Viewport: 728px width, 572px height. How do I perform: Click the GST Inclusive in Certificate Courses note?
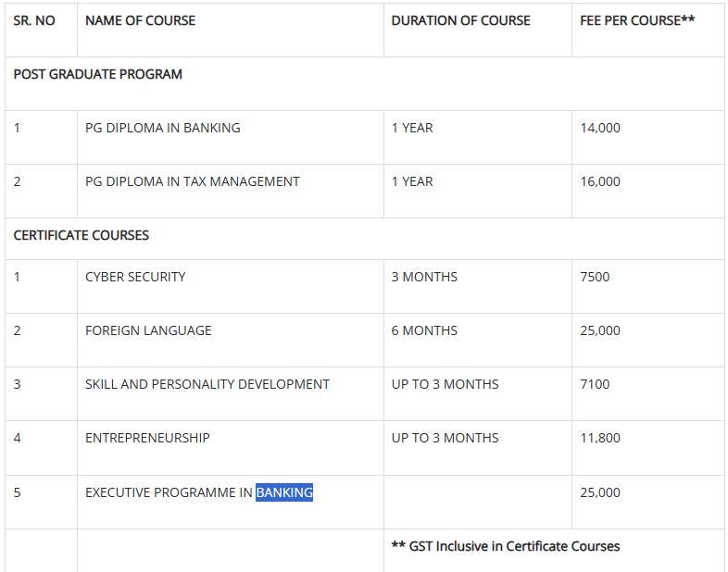pos(506,546)
